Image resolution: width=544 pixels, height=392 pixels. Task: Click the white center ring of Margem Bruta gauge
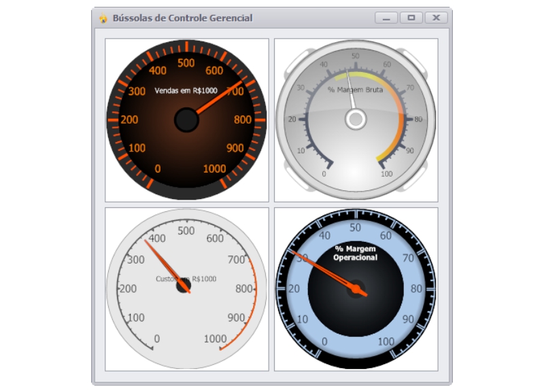tap(355, 120)
